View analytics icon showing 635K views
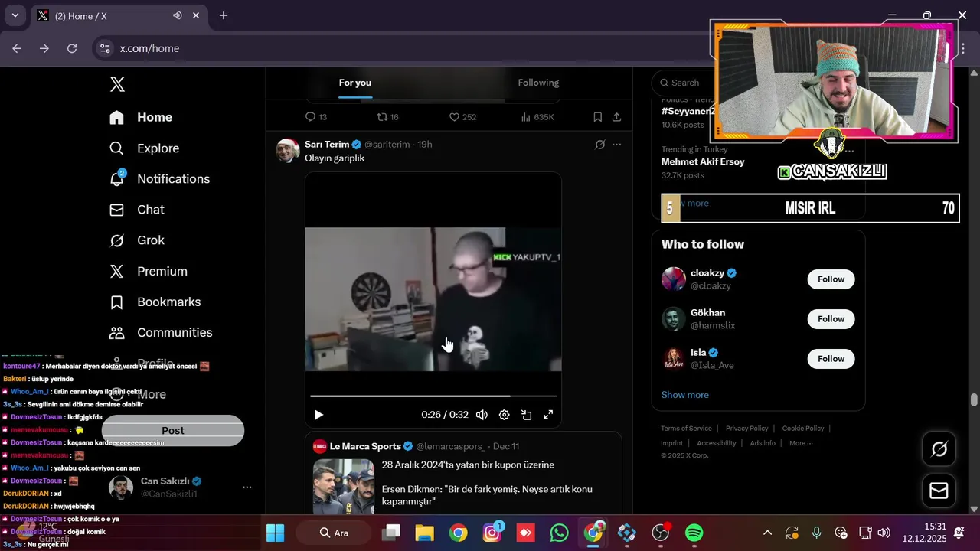The height and width of the screenshot is (551, 980). [525, 117]
